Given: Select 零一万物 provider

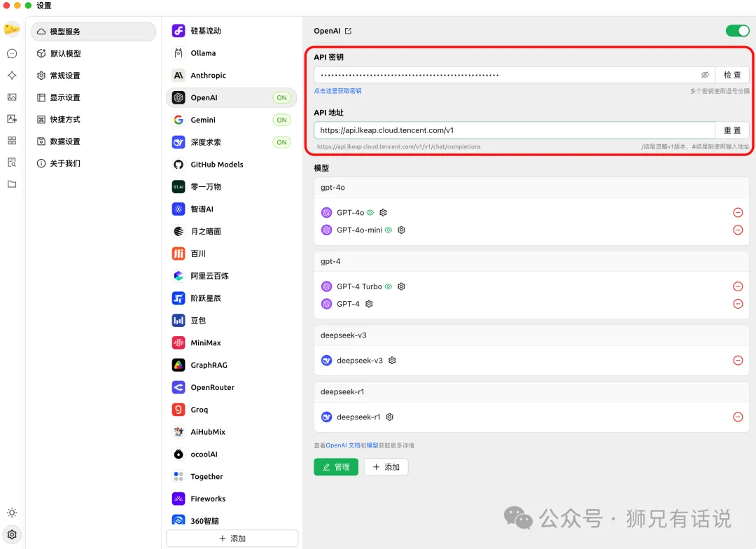Looking at the screenshot, I should [x=232, y=187].
